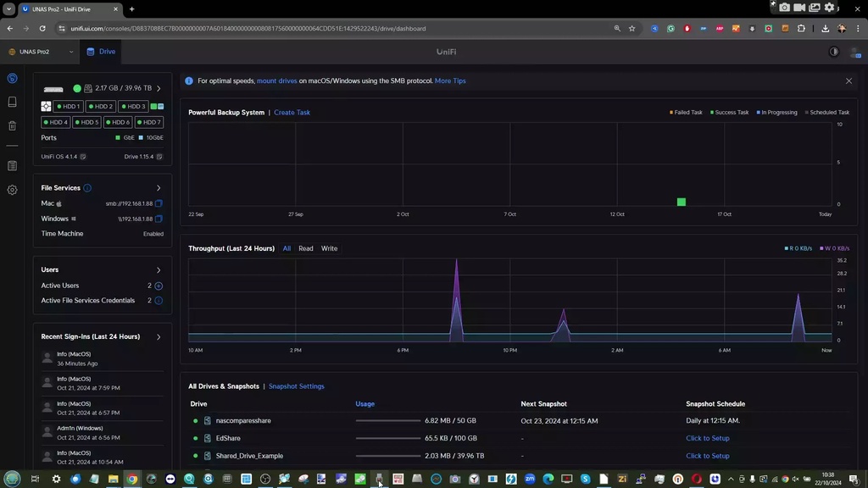868x488 pixels.
Task: Open browser downloads icon
Action: click(825, 28)
